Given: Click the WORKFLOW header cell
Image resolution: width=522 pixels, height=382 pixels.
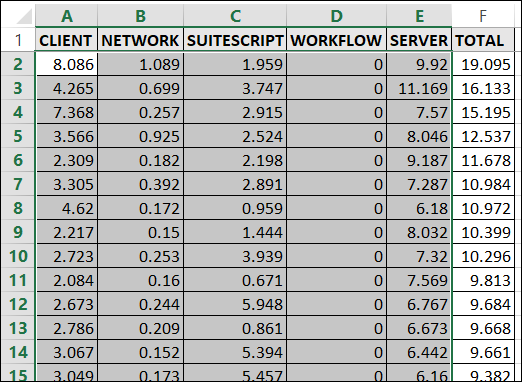Looking at the screenshot, I should (336, 40).
